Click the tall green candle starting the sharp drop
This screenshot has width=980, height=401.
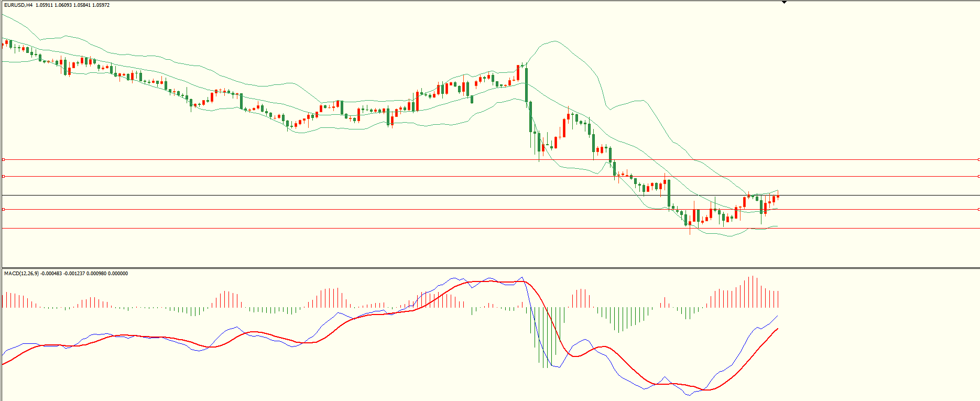tap(526, 84)
